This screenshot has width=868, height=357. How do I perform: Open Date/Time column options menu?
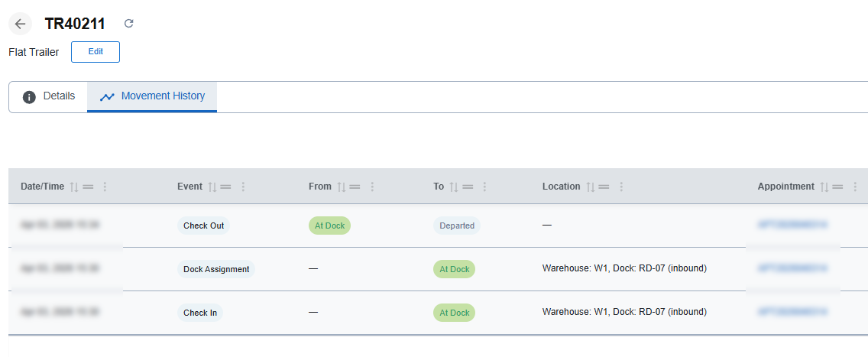[x=105, y=187]
